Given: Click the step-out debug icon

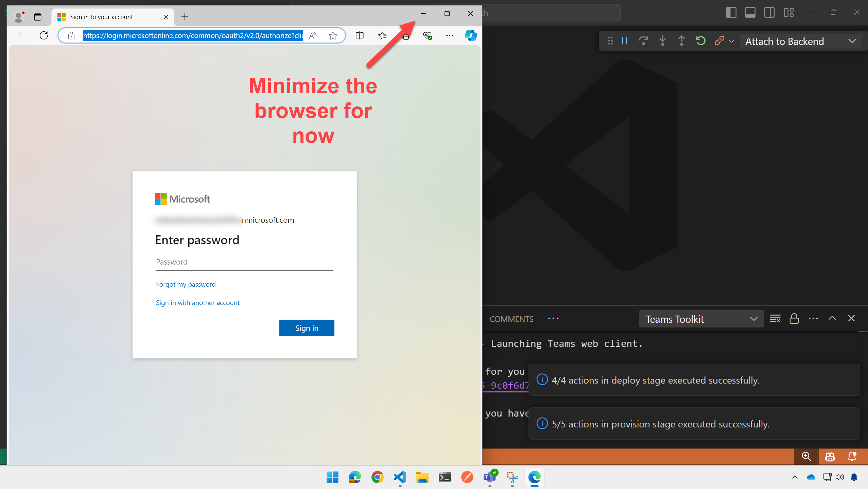Looking at the screenshot, I should tap(681, 41).
